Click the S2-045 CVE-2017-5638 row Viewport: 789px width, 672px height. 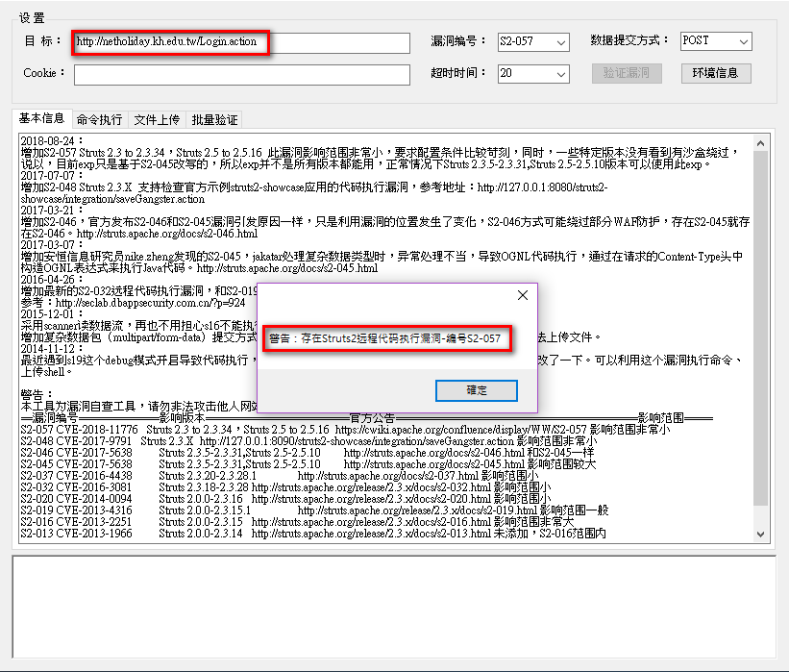point(308,464)
